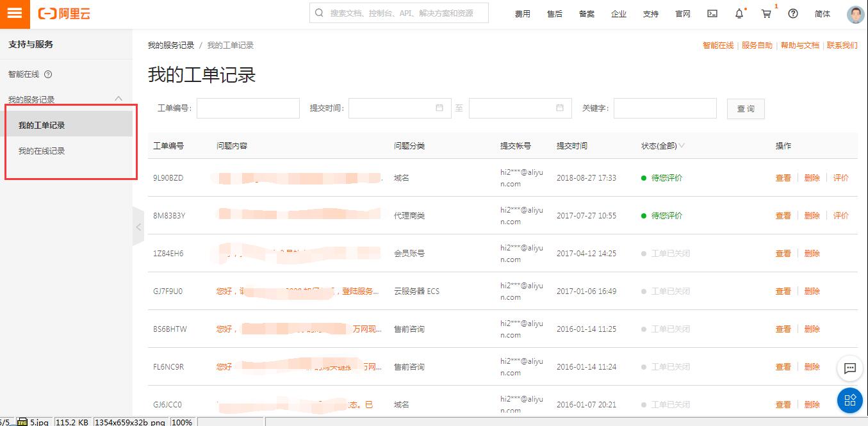Image resolution: width=868 pixels, height=426 pixels.
Task: Collapse the 我的服务记录 section
Action: pyautogui.click(x=119, y=99)
